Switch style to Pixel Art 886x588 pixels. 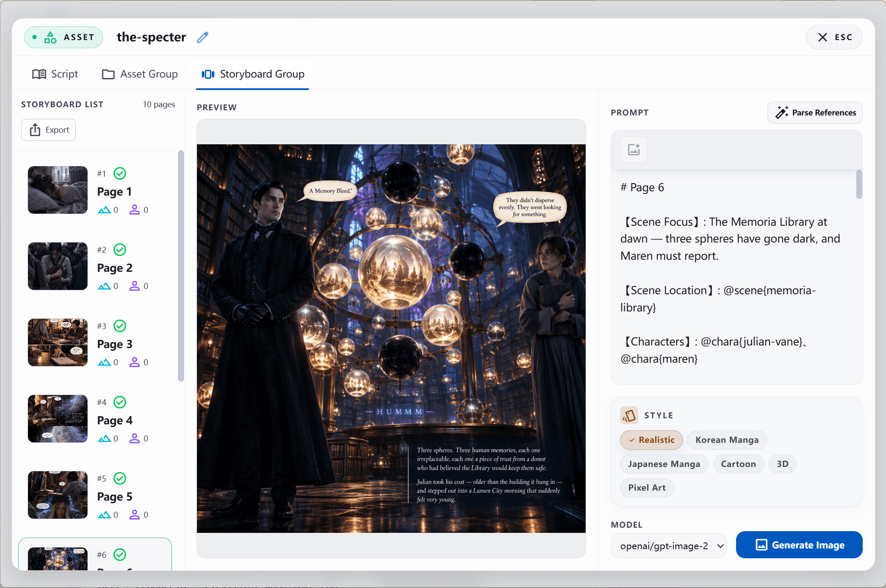click(647, 488)
